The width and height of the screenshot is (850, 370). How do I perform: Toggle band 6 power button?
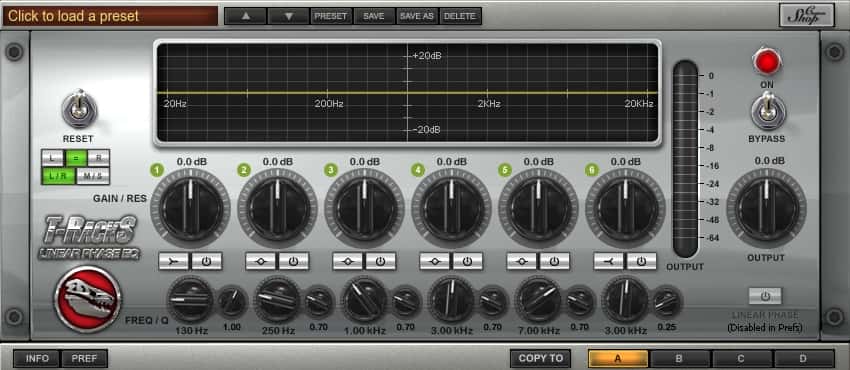click(x=642, y=261)
